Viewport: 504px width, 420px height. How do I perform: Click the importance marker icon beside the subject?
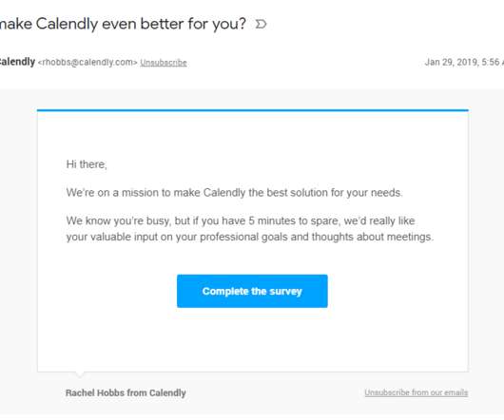261,24
